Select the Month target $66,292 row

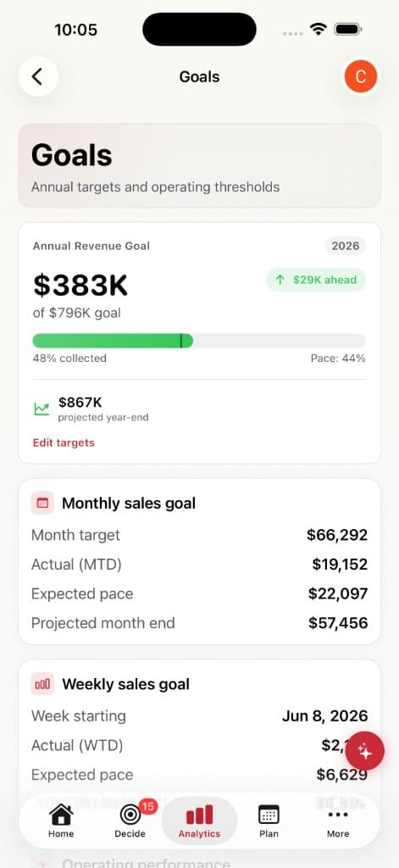[199, 535]
